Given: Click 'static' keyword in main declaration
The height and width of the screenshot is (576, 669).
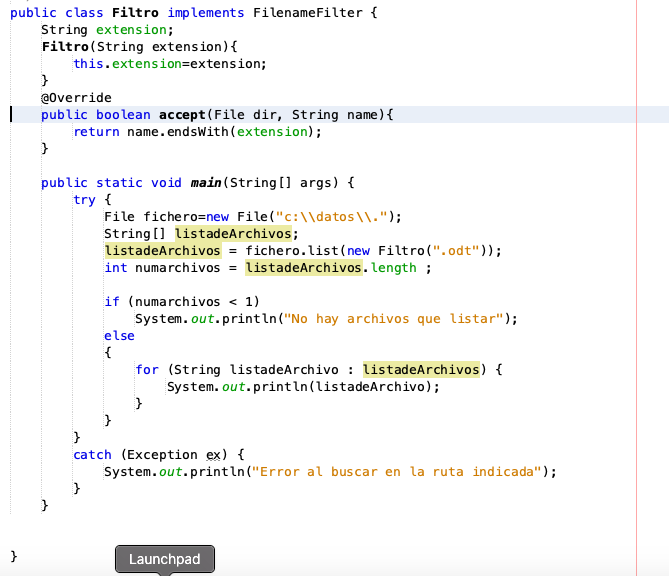Looking at the screenshot, I should click(119, 183).
